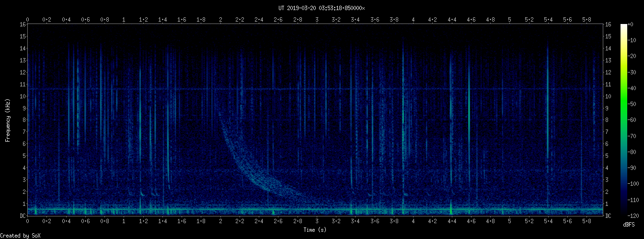Click the "16" tick on left frequency axis
The height and width of the screenshot is (239, 644).
click(23, 24)
